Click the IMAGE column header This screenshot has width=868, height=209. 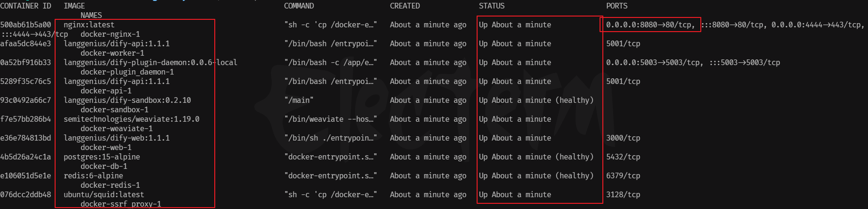coord(74,6)
